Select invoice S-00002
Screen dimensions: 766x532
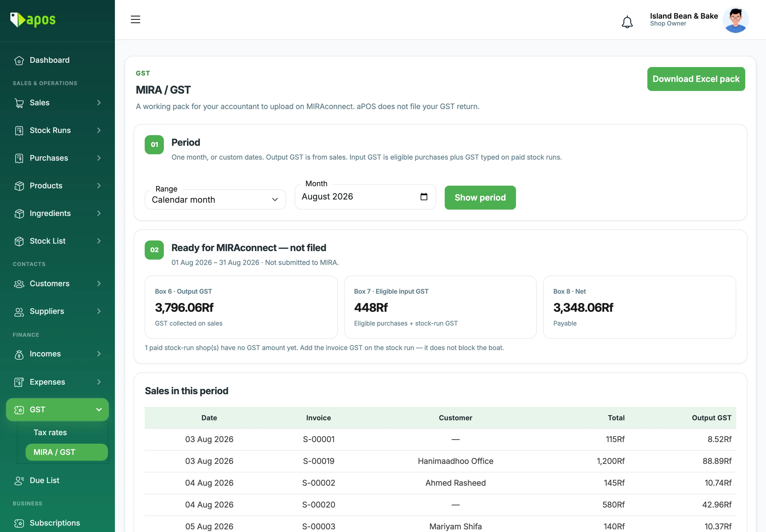pyautogui.click(x=319, y=483)
